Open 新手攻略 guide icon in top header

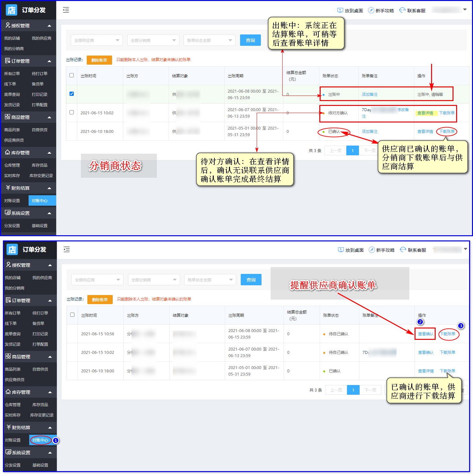(371, 10)
